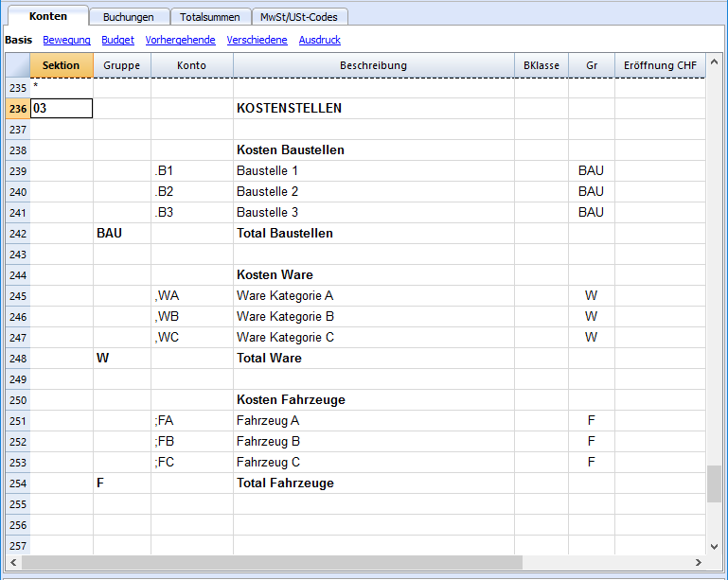Open the Totalsummen tab
This screenshot has height=580, width=728.
coord(210,17)
